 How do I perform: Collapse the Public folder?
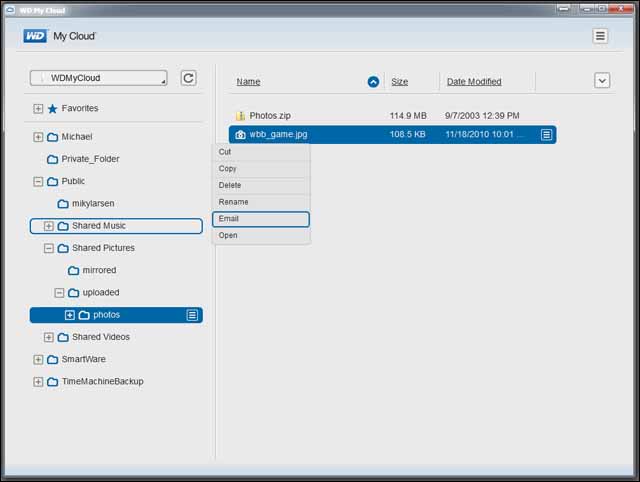pos(38,181)
